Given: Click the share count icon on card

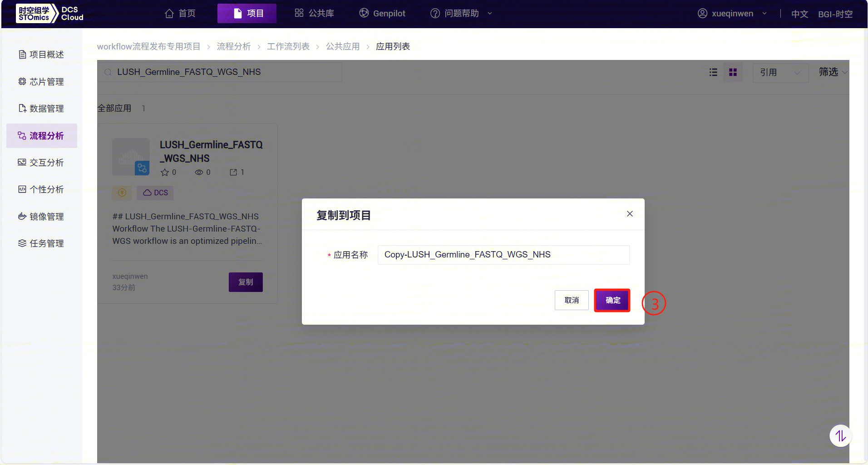Looking at the screenshot, I should tap(233, 172).
